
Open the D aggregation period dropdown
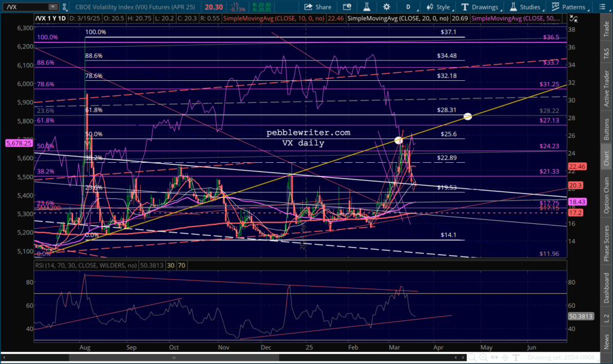pyautogui.click(x=409, y=7)
